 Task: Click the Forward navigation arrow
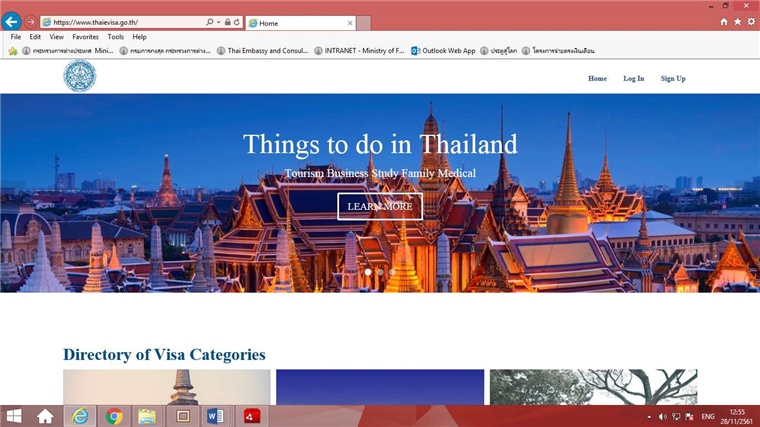click(31, 22)
